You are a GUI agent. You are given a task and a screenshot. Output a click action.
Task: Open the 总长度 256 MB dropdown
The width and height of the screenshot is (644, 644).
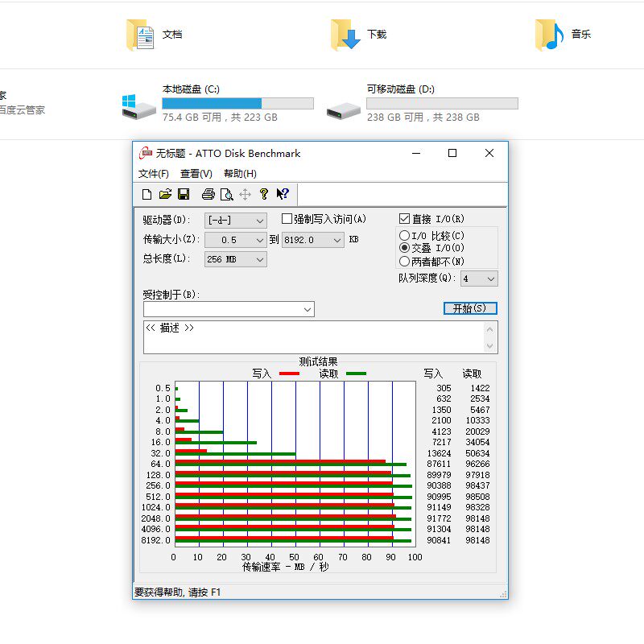[x=236, y=259]
